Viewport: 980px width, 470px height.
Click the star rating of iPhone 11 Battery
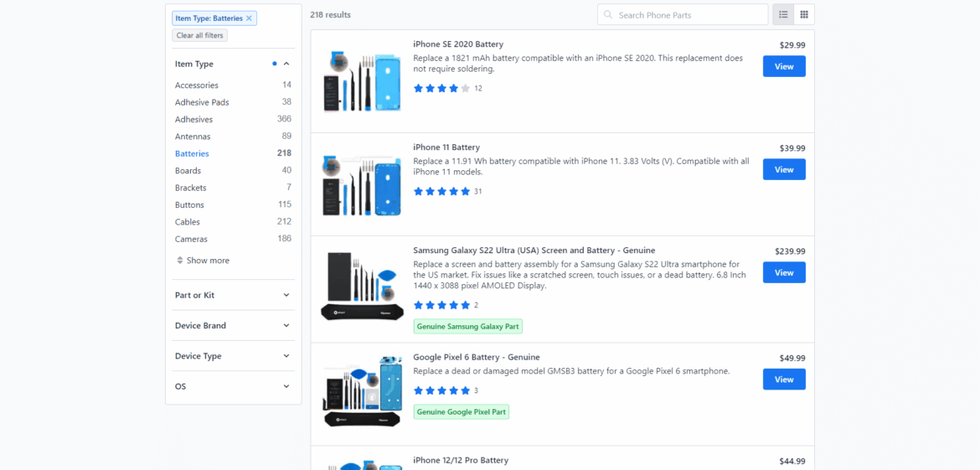pos(441,192)
